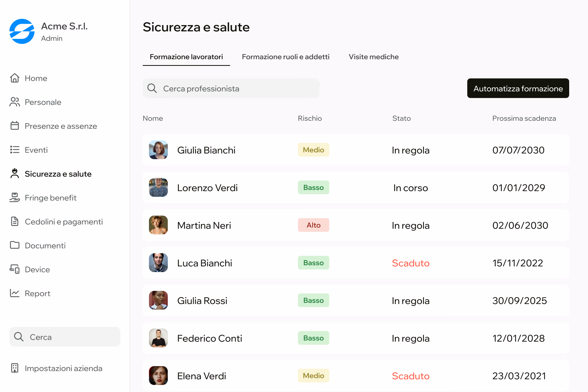
Task: Open the Cedolini e pagamenti document icon
Action: pos(15,221)
